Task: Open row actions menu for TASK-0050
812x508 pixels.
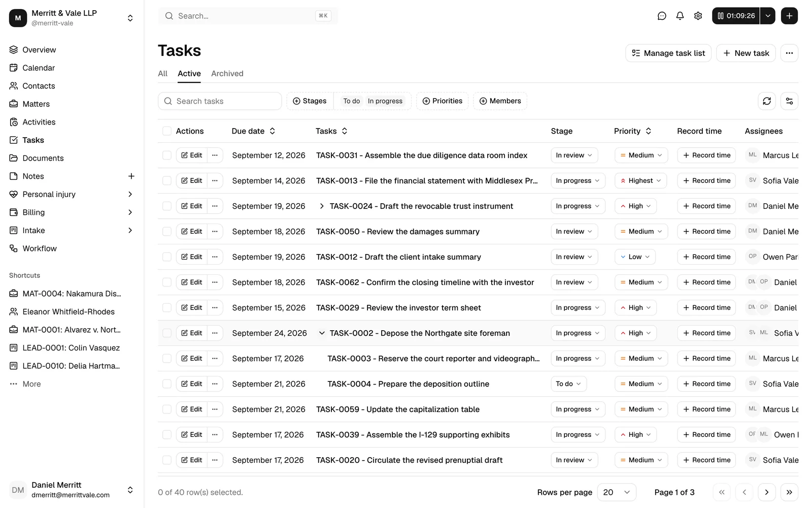Action: [x=215, y=232]
